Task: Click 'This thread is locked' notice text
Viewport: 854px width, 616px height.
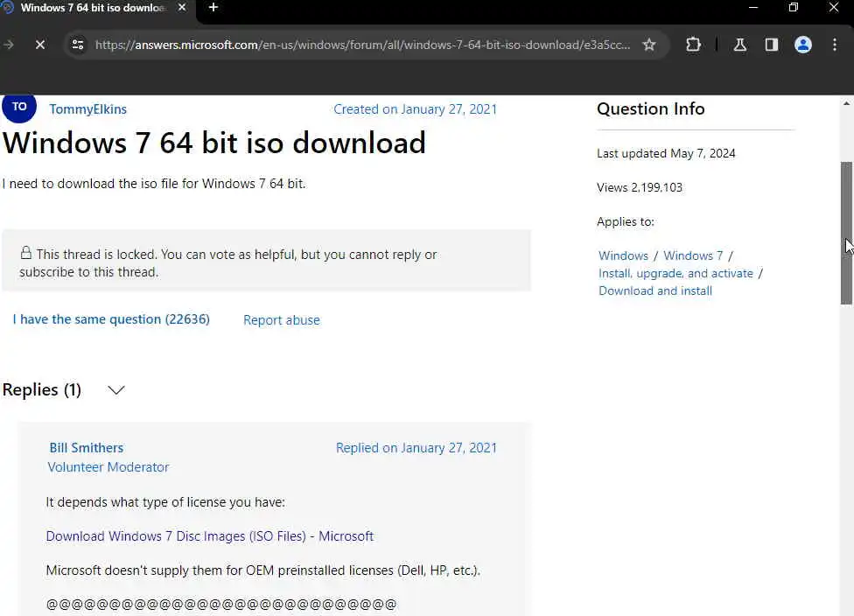Action: pos(228,263)
